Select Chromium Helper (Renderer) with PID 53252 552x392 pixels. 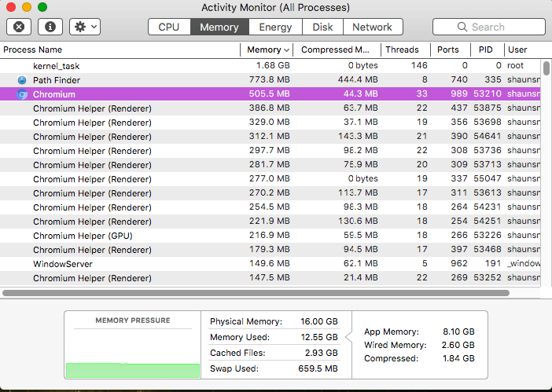point(270,278)
